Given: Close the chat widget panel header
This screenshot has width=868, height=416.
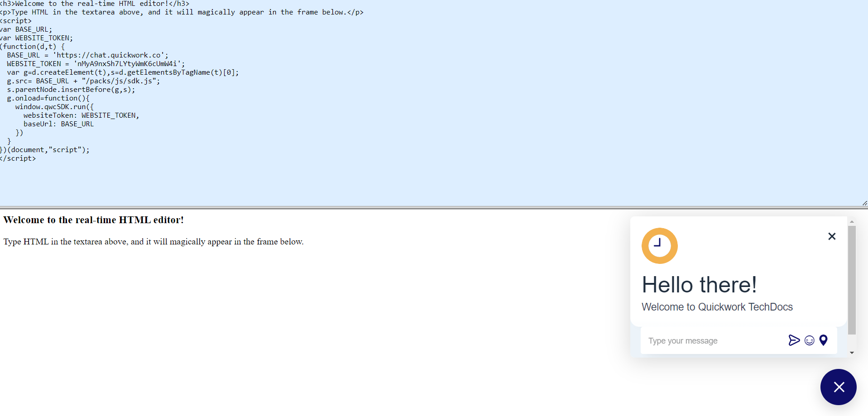Looking at the screenshot, I should (832, 236).
